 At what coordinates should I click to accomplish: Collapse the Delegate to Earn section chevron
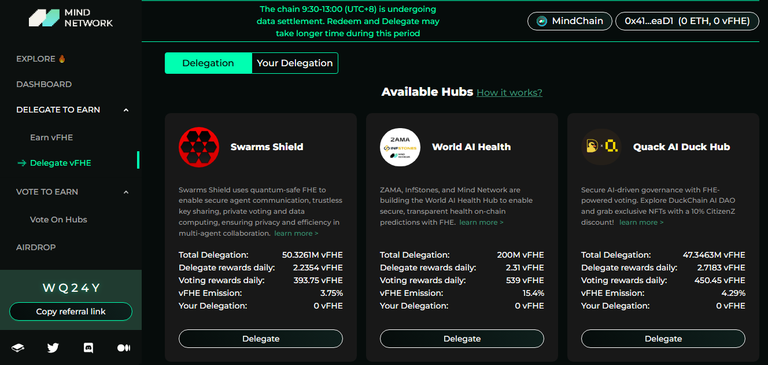pyautogui.click(x=126, y=110)
